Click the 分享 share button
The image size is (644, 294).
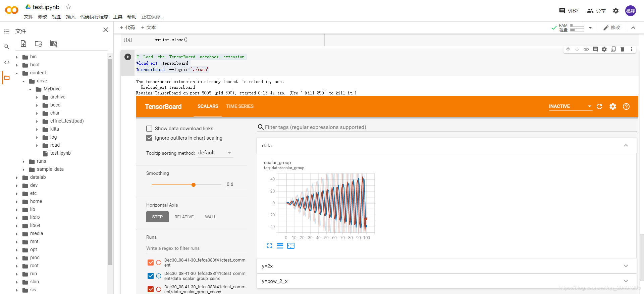(596, 11)
